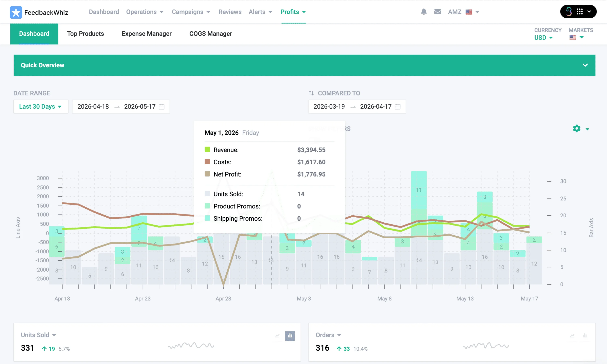
Task: Click the green up arrow beside 33
Action: [x=339, y=349]
